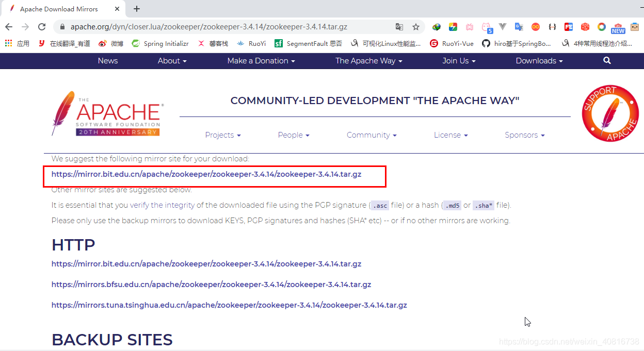Click the address bar URL field
The height and width of the screenshot is (351, 644).
click(209, 27)
